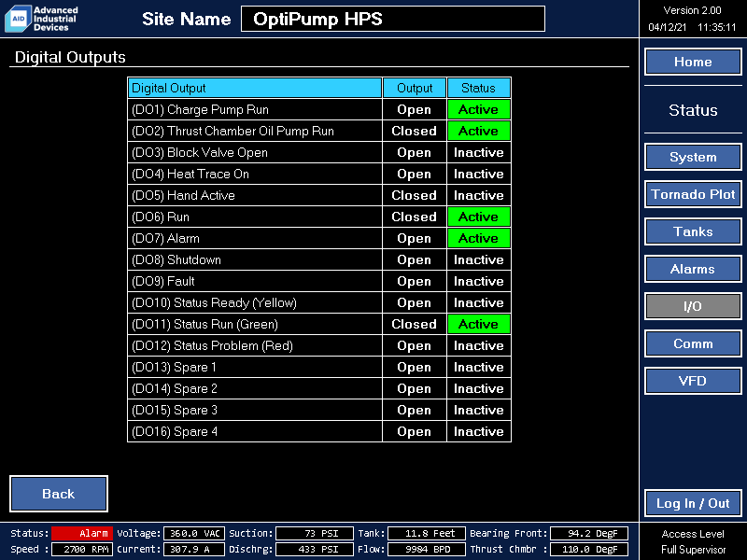Select (DO11) Status Run (Green) row
This screenshot has height=560, width=747.
[319, 324]
